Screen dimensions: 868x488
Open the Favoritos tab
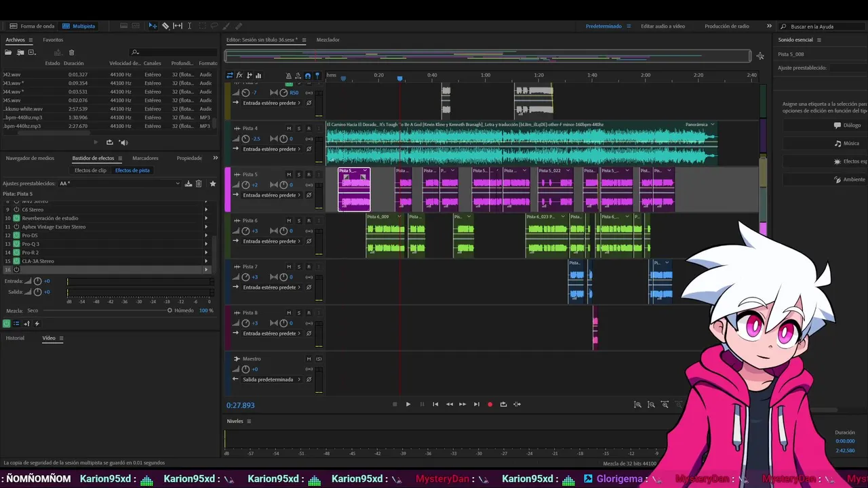pyautogui.click(x=53, y=40)
